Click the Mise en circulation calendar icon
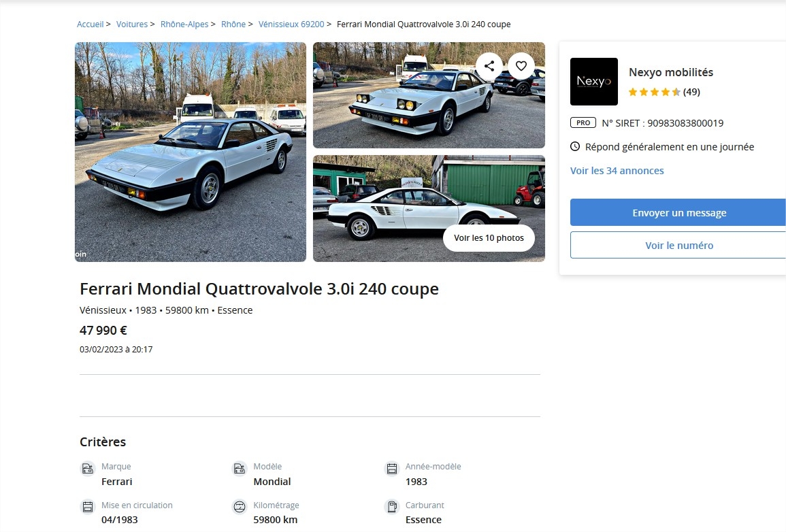 (88, 507)
